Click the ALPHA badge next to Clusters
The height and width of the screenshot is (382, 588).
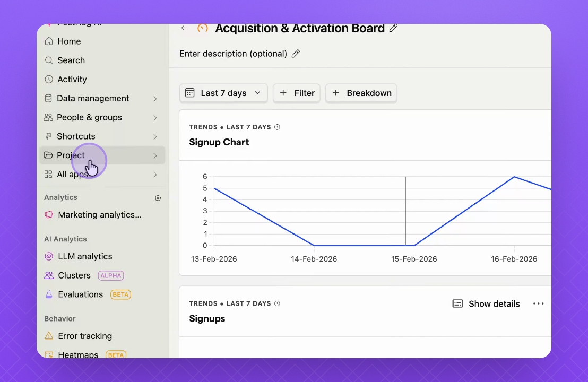click(110, 275)
